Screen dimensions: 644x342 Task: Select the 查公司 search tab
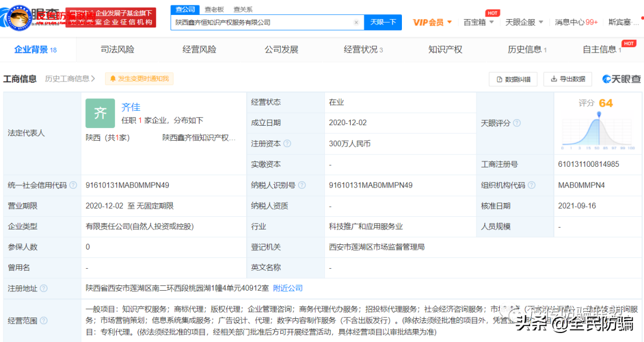[185, 10]
